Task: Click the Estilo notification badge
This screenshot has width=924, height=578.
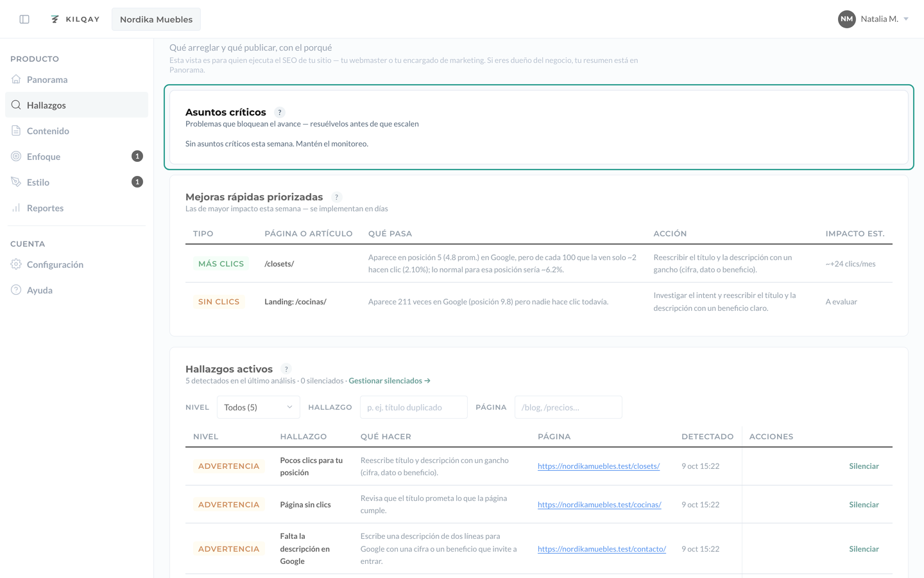Action: pyautogui.click(x=137, y=182)
